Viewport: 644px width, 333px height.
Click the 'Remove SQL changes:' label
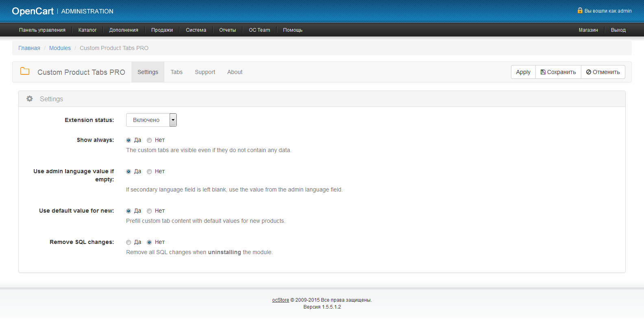tap(82, 242)
